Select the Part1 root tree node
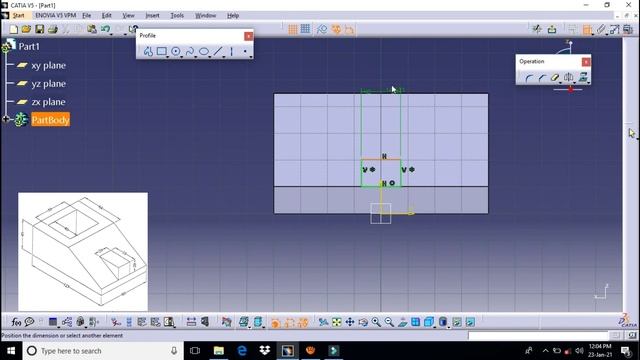Screen dimensions: 640x360 click(29, 47)
